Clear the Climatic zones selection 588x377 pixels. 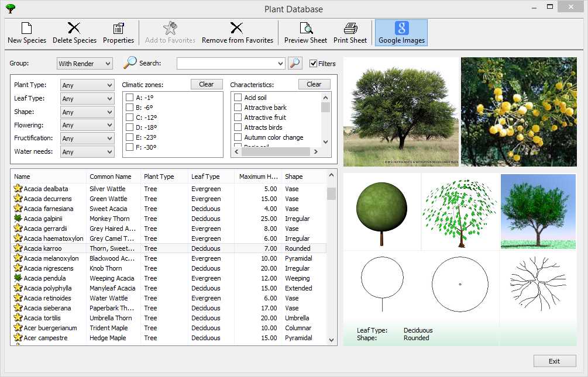(x=207, y=84)
